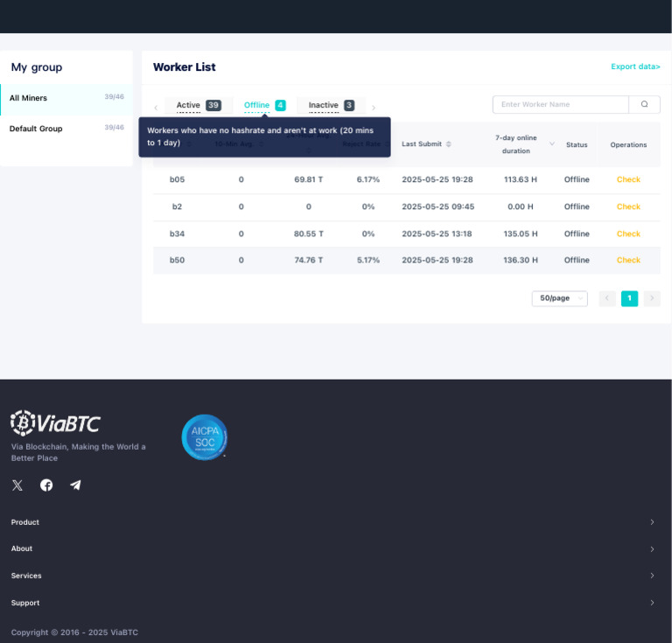
Task: Click duration value 136.30 H
Action: (521, 260)
